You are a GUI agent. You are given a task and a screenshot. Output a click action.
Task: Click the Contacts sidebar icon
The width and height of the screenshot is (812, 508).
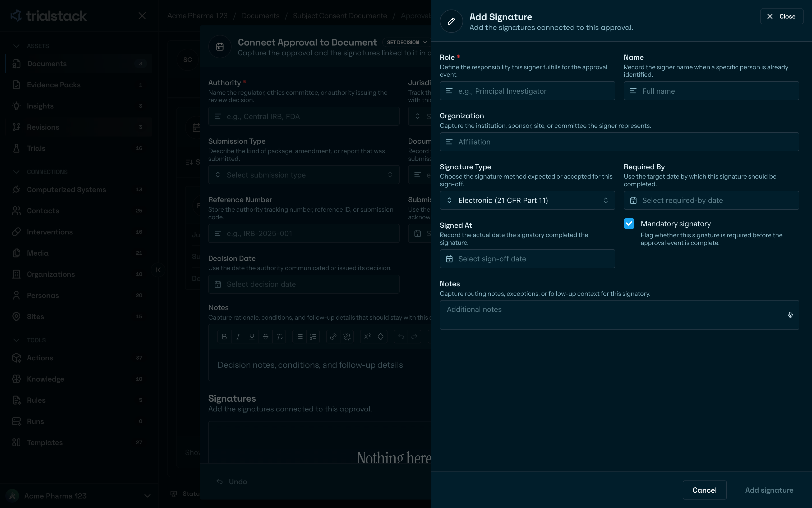(16, 211)
